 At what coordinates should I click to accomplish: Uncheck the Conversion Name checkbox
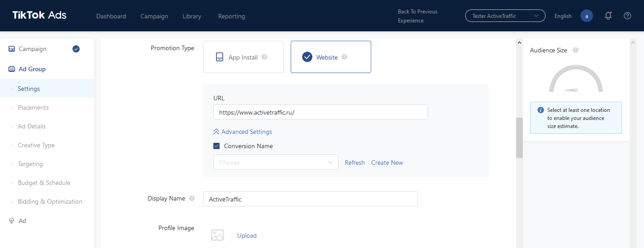coord(216,146)
